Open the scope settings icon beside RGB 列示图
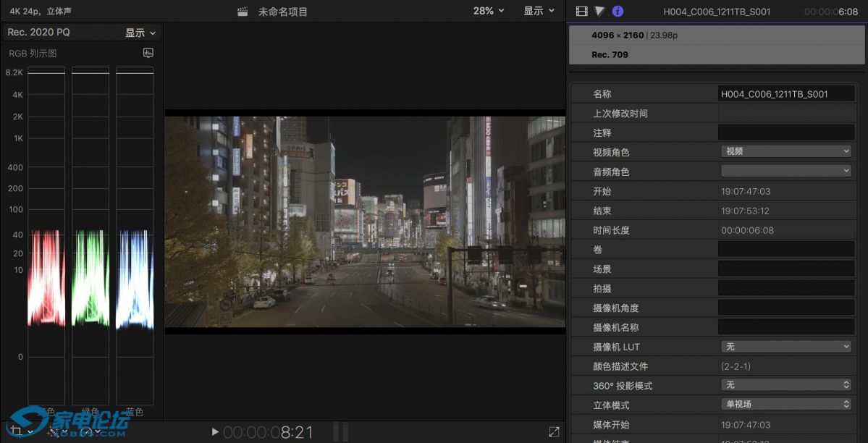 click(x=148, y=53)
